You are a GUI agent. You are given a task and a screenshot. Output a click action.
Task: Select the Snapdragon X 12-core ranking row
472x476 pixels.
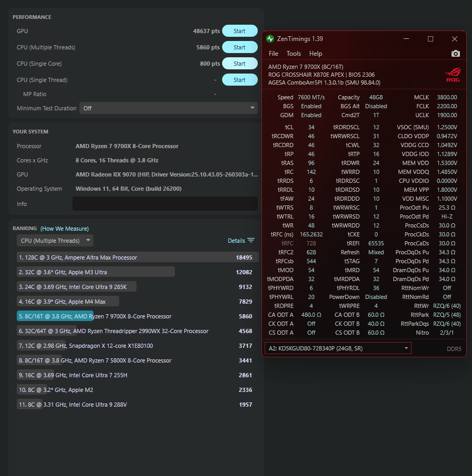[x=138, y=346]
